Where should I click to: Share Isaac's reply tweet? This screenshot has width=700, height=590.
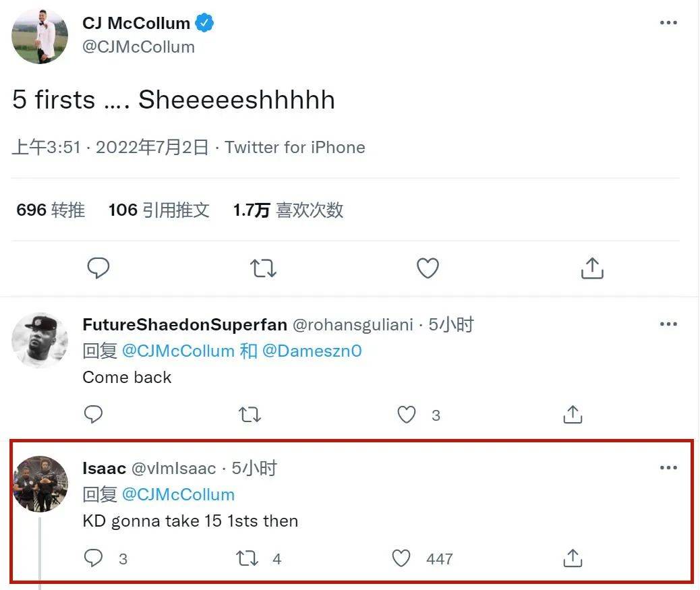573,558
